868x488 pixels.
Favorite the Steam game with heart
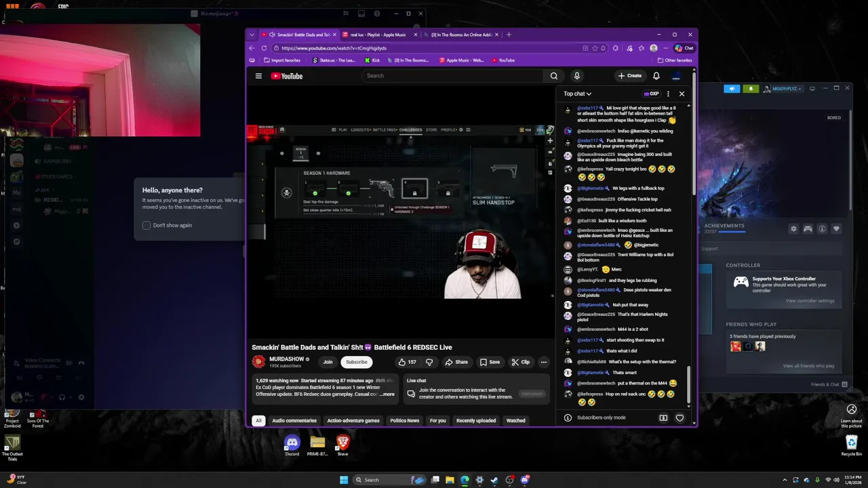pyautogui.click(x=836, y=229)
